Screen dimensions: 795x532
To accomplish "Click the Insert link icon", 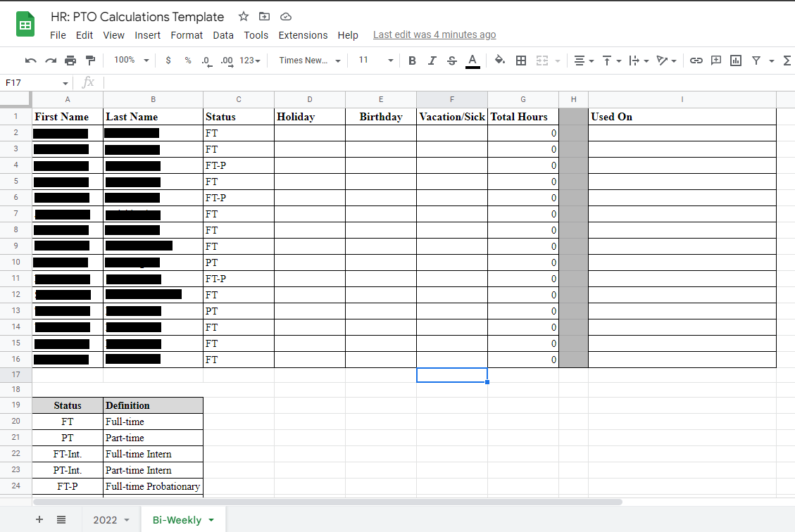I will [x=696, y=61].
